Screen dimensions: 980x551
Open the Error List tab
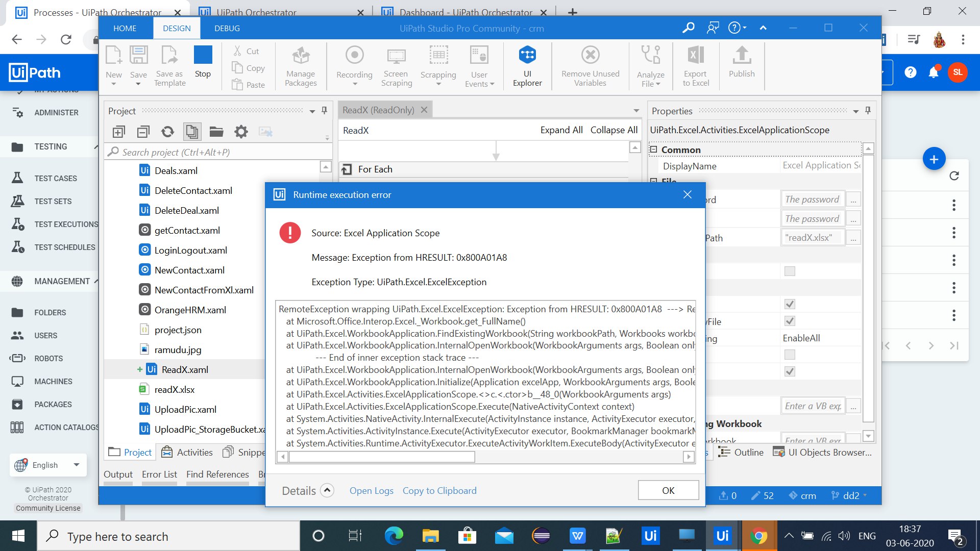[159, 474]
